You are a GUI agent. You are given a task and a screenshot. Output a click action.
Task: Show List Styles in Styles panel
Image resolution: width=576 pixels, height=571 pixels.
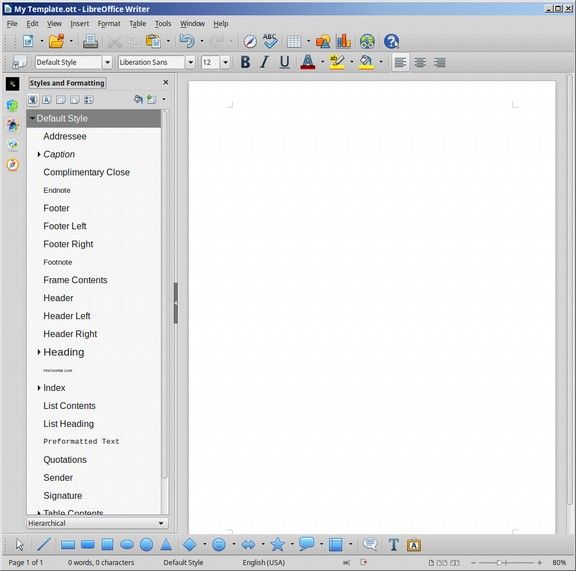pos(89,100)
